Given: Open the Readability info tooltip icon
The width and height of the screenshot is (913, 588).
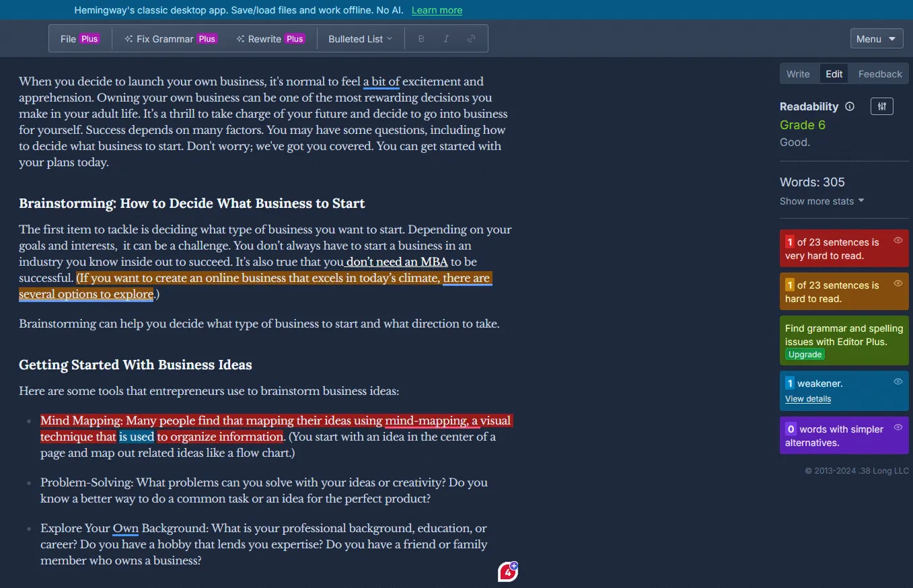Looking at the screenshot, I should [850, 106].
